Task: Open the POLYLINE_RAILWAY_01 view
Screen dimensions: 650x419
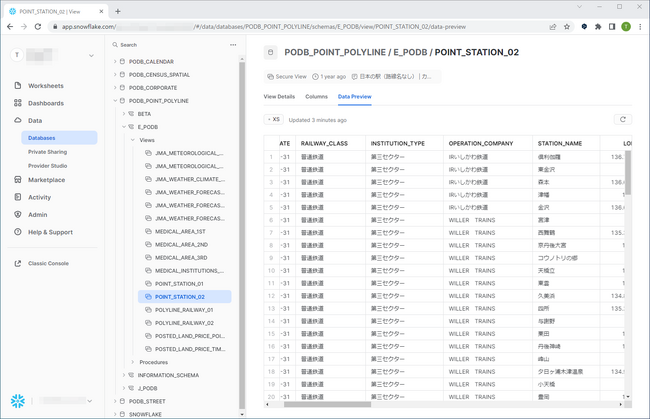Action: click(184, 310)
